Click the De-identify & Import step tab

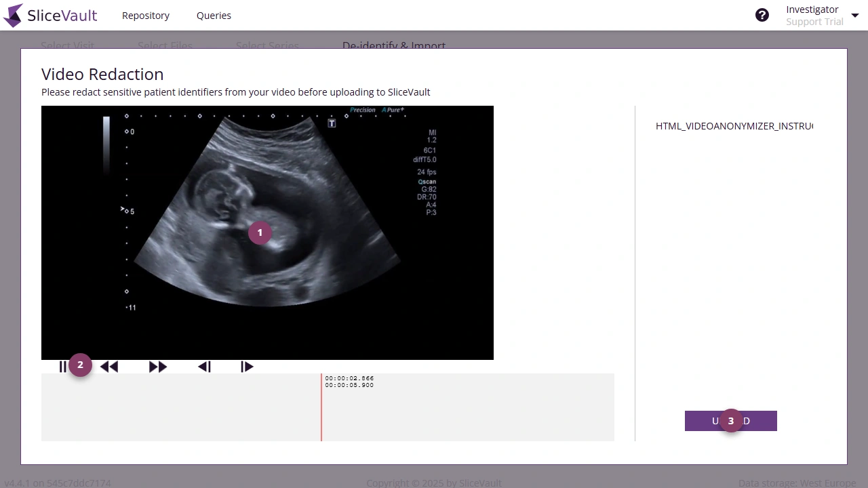394,46
